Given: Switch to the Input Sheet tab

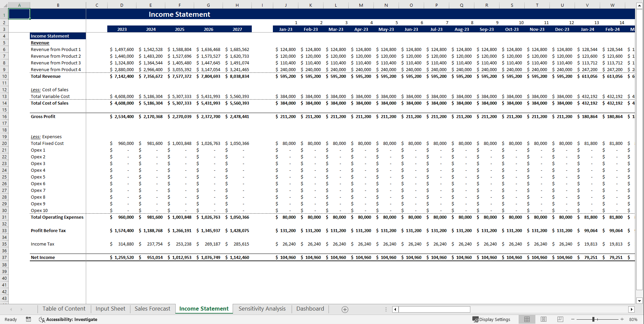Looking at the screenshot, I should click(x=110, y=309).
